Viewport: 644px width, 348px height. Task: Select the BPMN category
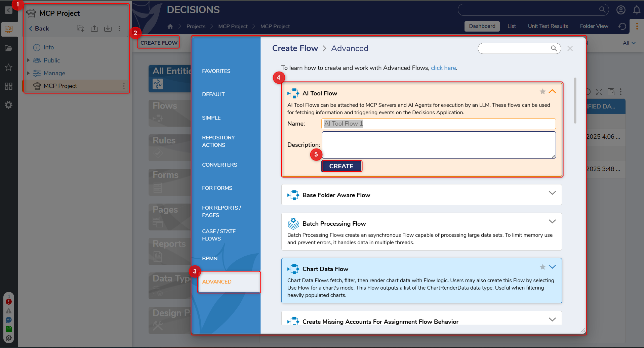[x=210, y=259]
